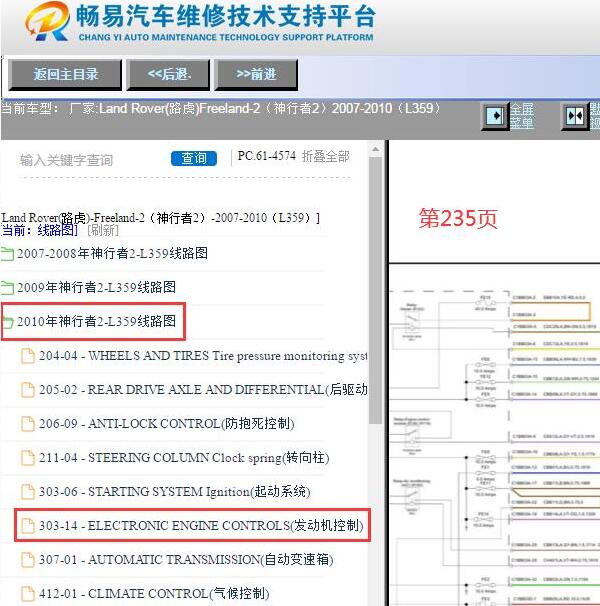Click the [刷新] refresh link
This screenshot has width=600, height=606.
point(103,230)
